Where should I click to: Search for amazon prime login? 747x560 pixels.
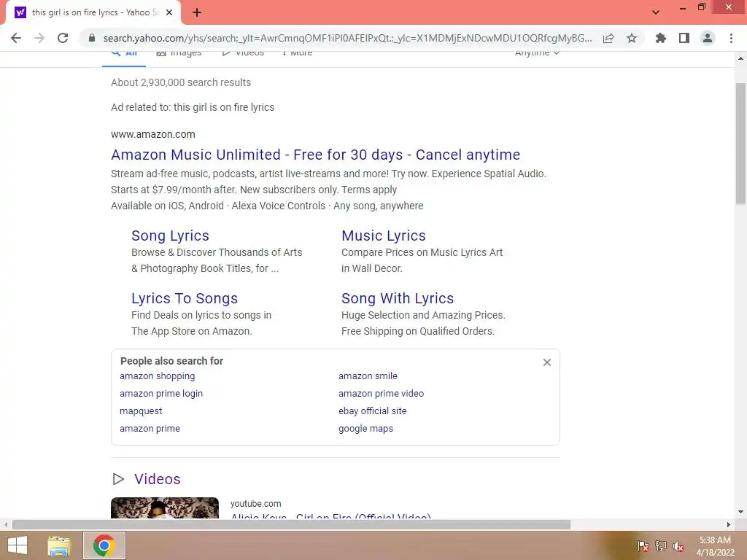(x=161, y=393)
